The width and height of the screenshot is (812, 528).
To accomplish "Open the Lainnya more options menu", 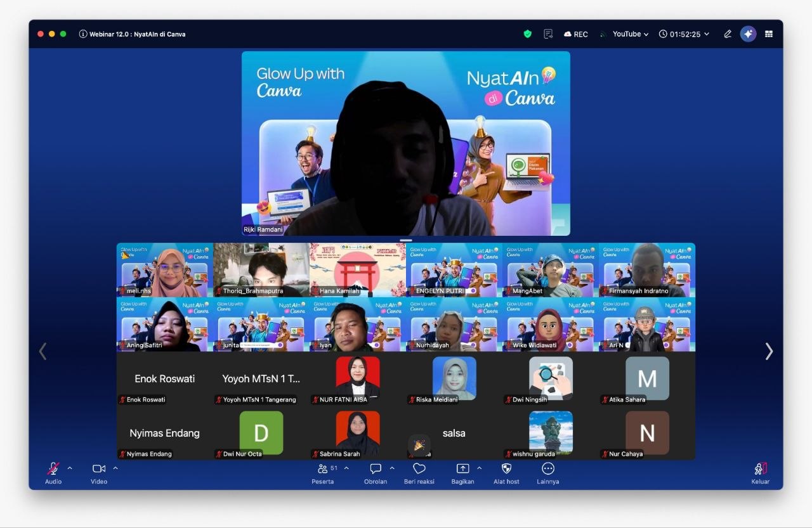I will pos(548,473).
